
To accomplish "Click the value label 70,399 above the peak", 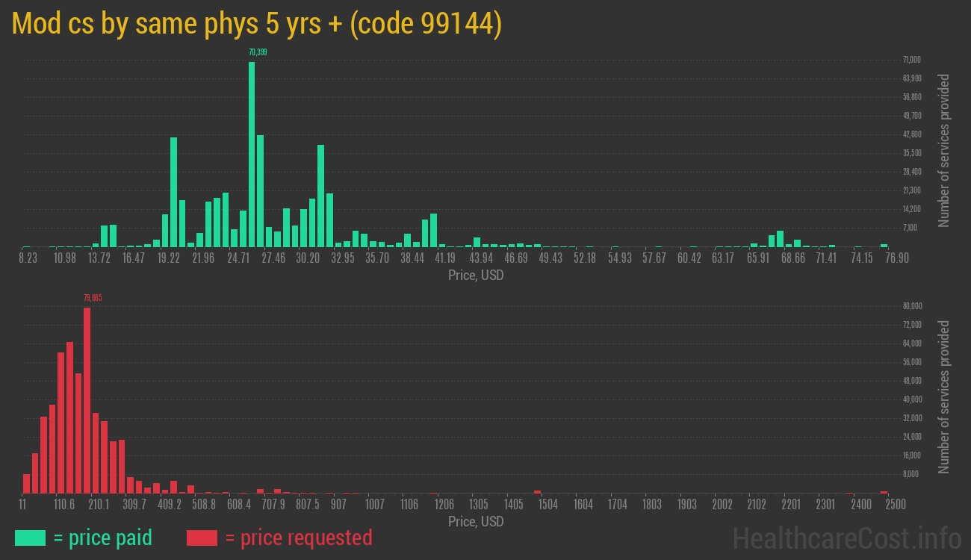I will 258,52.
